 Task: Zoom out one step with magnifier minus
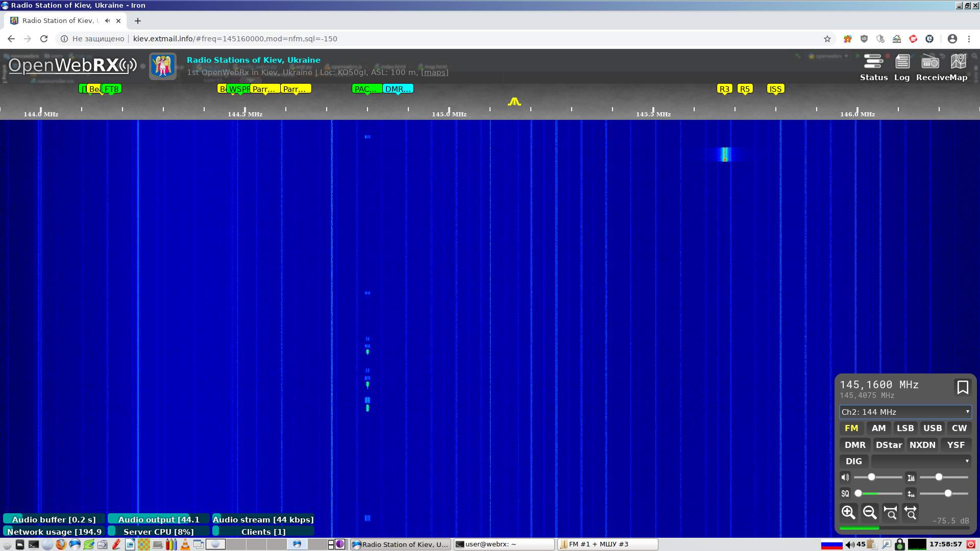click(x=870, y=512)
